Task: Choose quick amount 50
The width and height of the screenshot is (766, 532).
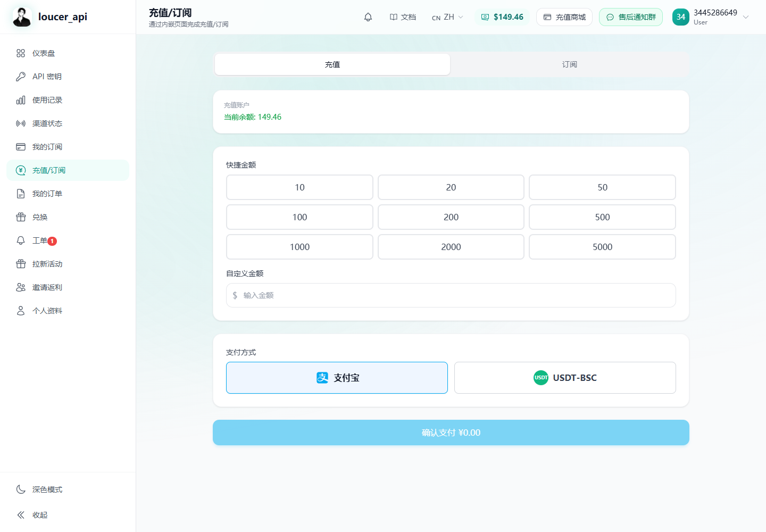Action: pos(602,187)
